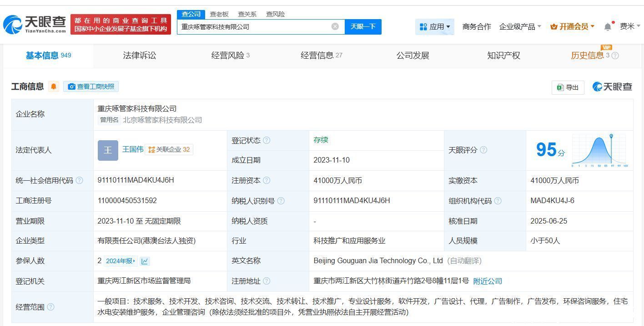Image resolution: width=644 pixels, height=326 pixels.
Task: Open the 经营信息 tab
Action: [x=321, y=55]
